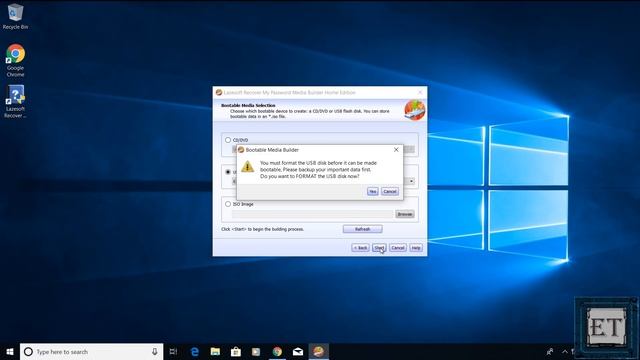The height and width of the screenshot is (360, 640).
Task: Select the ISO Image radio option
Action: point(228,204)
